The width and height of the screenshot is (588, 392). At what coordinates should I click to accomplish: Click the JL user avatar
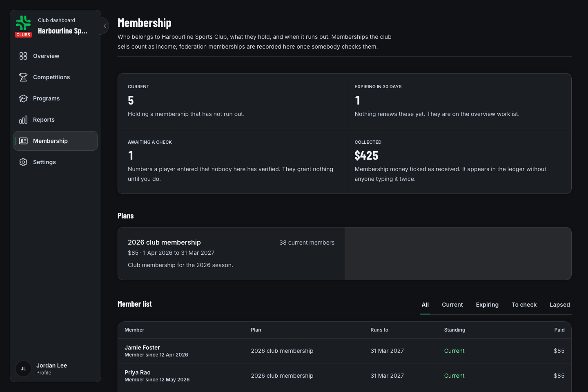[x=23, y=369]
